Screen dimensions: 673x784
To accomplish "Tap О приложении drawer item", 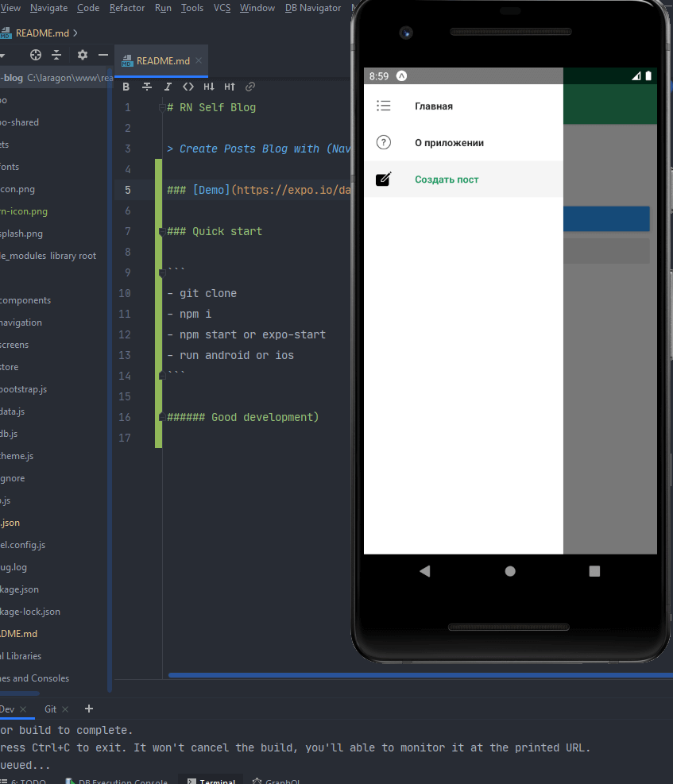I will pyautogui.click(x=449, y=143).
